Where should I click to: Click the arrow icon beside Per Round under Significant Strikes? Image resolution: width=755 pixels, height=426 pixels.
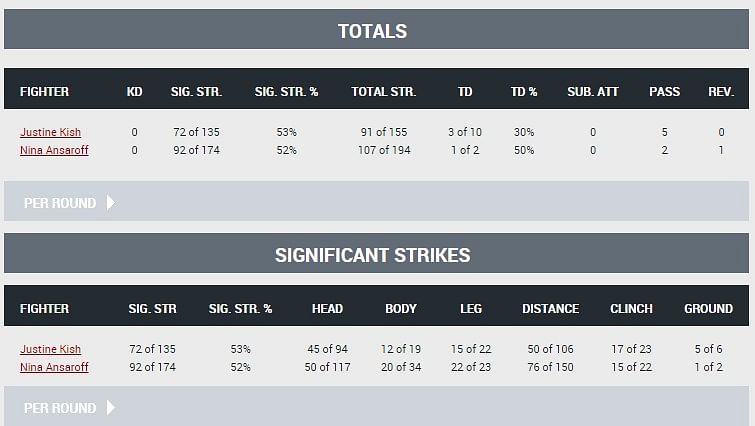(x=110, y=408)
